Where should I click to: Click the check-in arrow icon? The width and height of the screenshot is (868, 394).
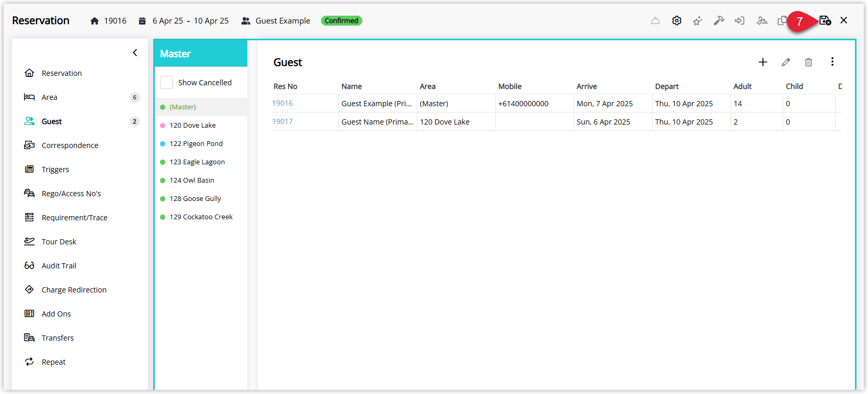click(739, 20)
